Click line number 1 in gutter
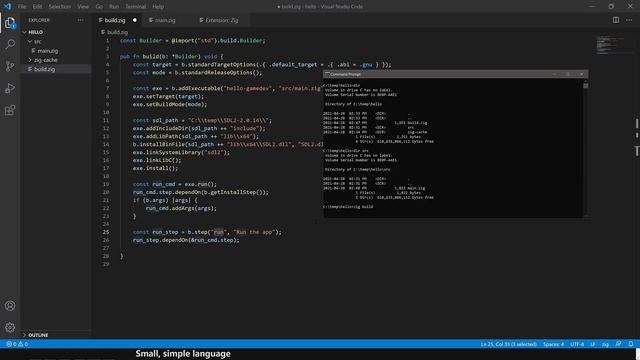The height and width of the screenshot is (360, 640). [107, 40]
